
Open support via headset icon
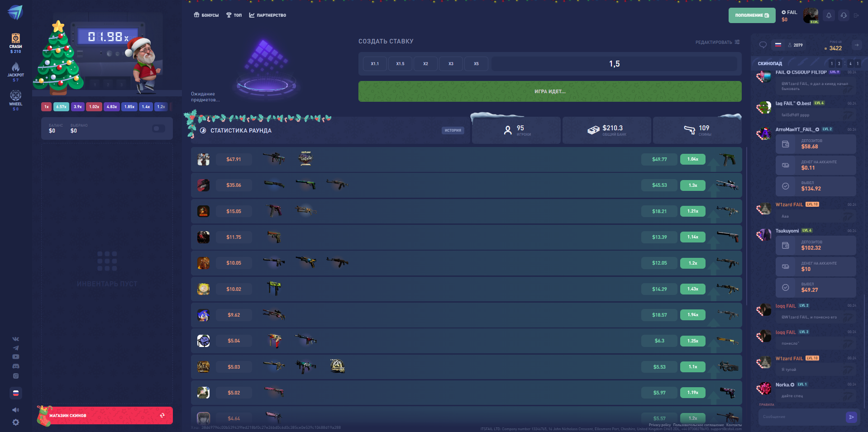click(x=844, y=15)
